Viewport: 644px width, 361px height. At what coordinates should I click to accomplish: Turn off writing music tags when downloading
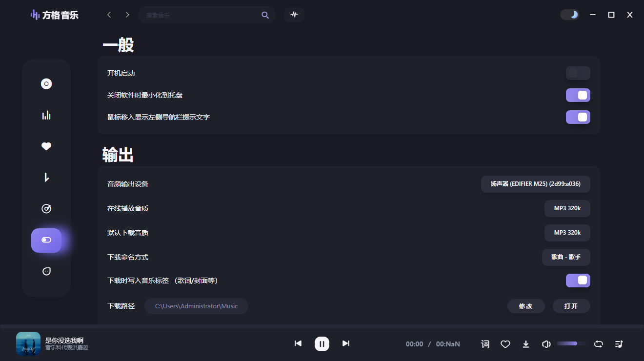tap(578, 281)
